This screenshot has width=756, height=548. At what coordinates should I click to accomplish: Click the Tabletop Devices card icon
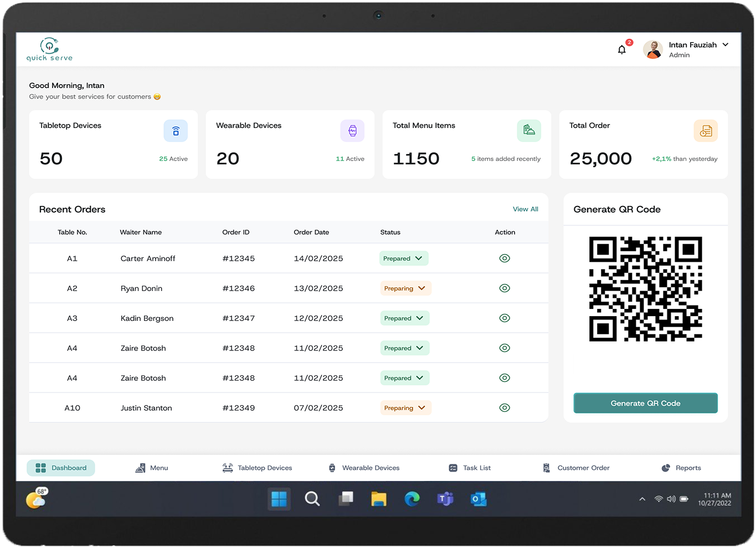pos(176,131)
